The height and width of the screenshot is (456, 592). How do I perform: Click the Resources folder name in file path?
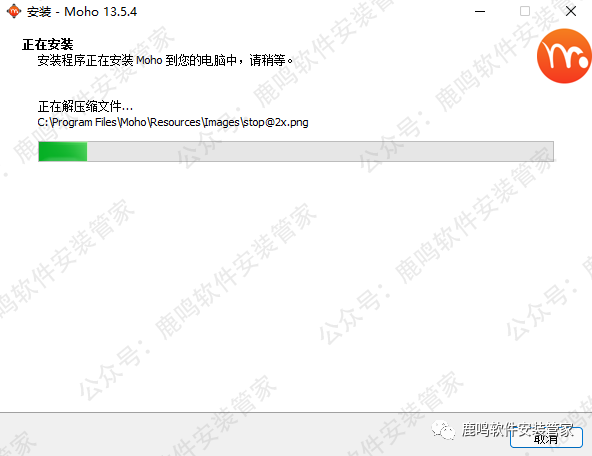pyautogui.click(x=175, y=122)
